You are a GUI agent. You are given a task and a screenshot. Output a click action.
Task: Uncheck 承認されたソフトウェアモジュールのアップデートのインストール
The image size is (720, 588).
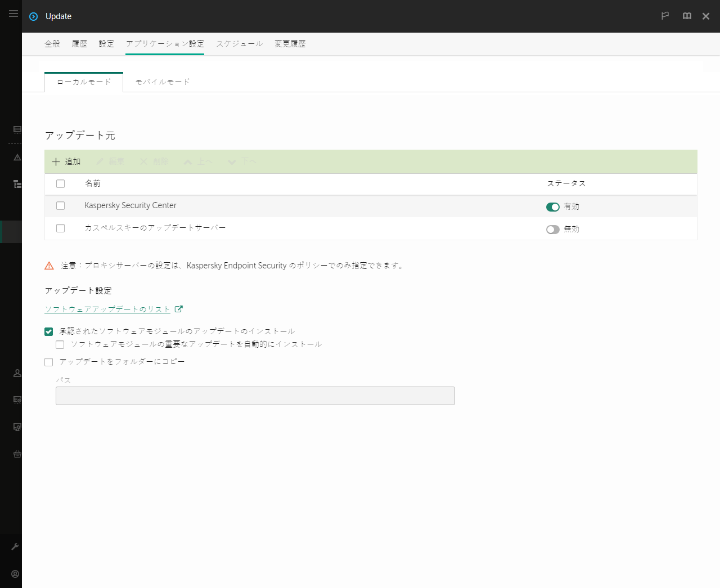tap(48, 331)
